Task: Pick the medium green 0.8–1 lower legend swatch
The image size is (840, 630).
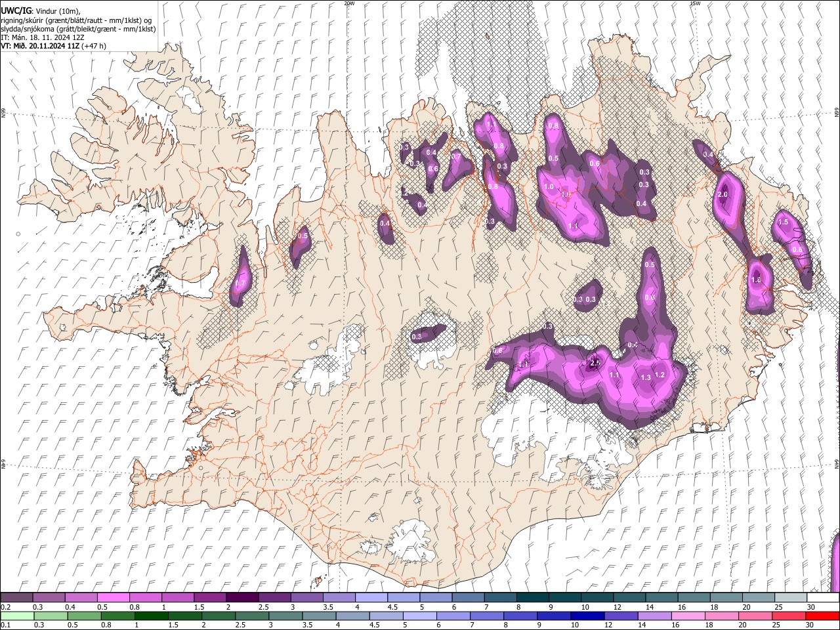Action: pos(117,616)
